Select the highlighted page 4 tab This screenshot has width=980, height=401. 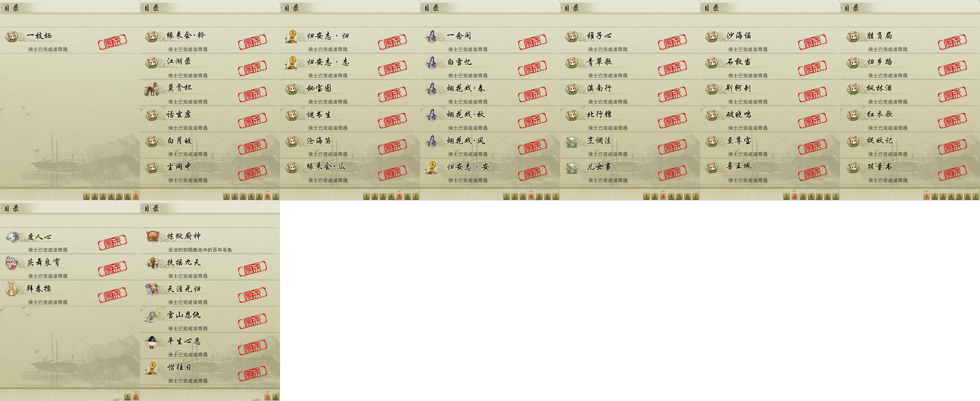531,196
